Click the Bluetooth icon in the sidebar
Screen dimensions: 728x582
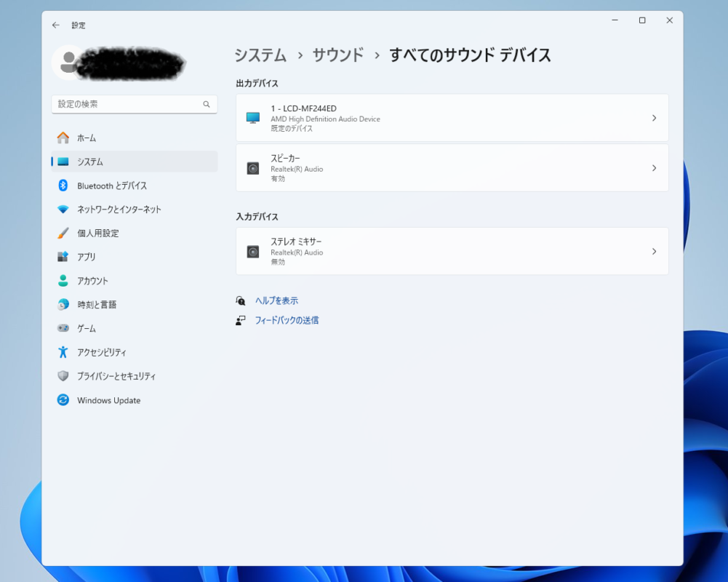63,186
